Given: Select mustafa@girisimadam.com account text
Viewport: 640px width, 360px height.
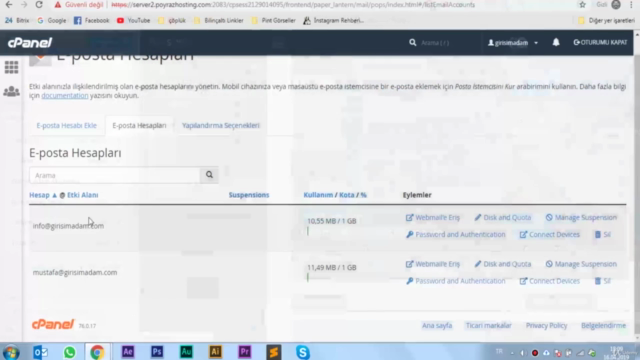Looking at the screenshot, I should [75, 272].
